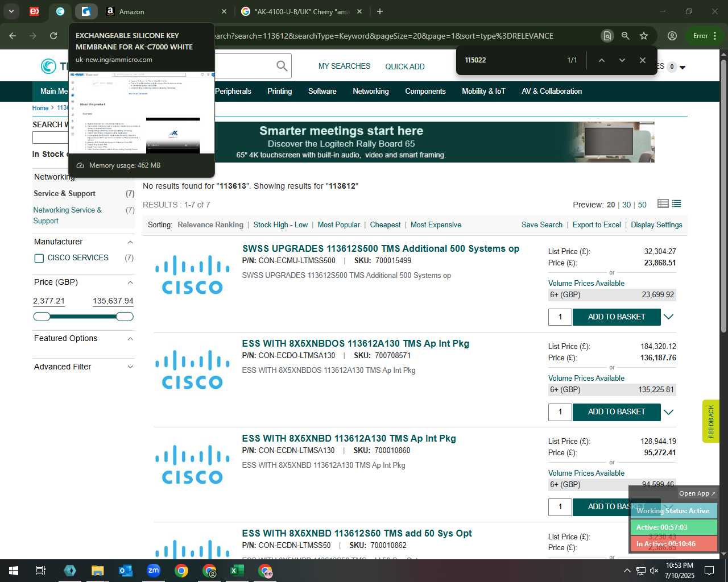The image size is (728, 582).
Task: Open the Mobility & IoT menu
Action: click(483, 91)
